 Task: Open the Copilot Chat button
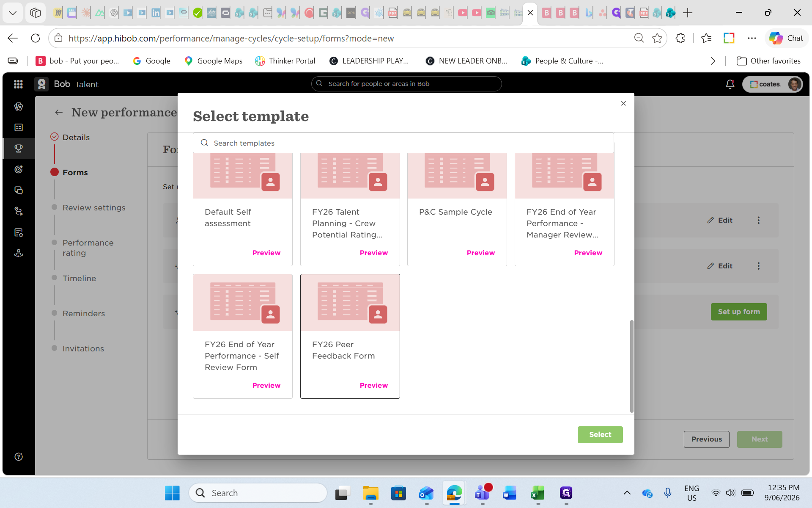786,38
